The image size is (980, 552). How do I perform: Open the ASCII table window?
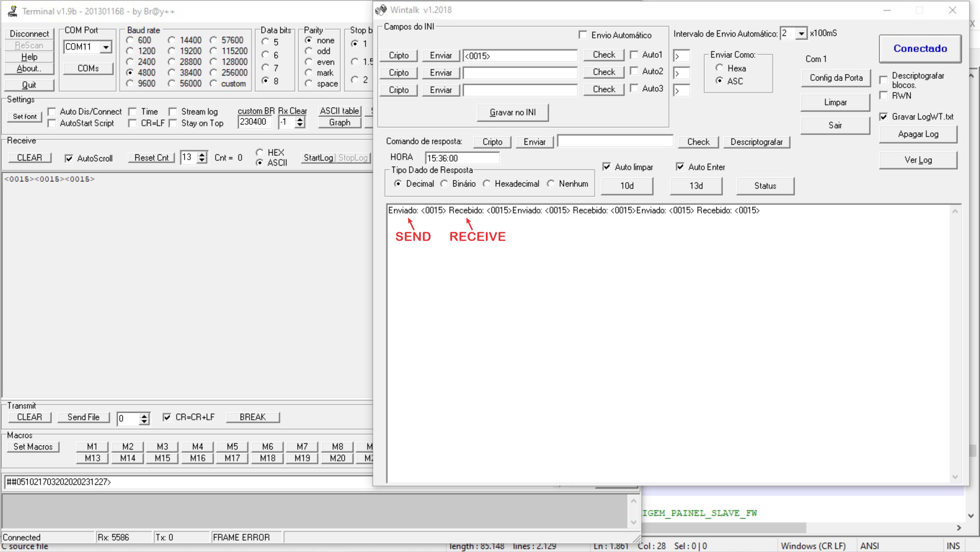click(339, 110)
